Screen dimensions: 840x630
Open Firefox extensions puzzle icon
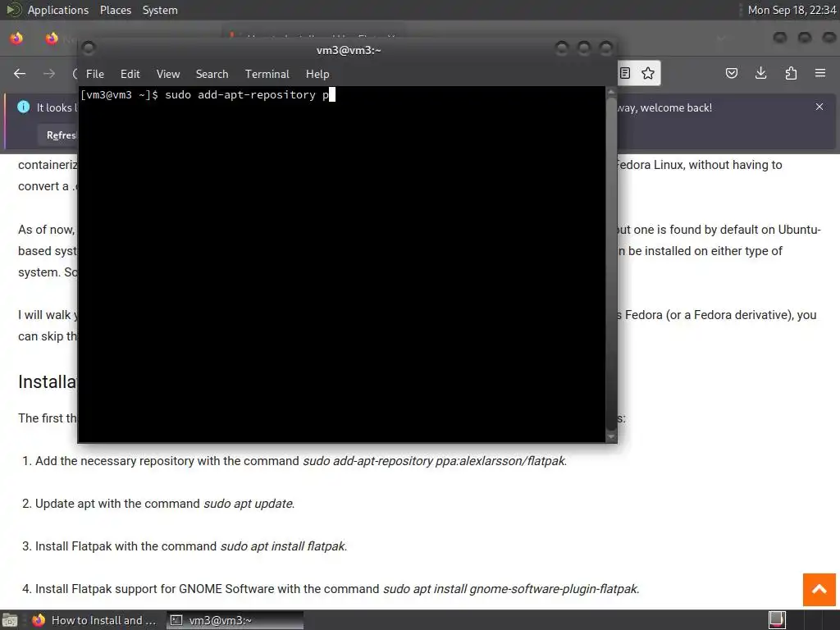(x=791, y=73)
